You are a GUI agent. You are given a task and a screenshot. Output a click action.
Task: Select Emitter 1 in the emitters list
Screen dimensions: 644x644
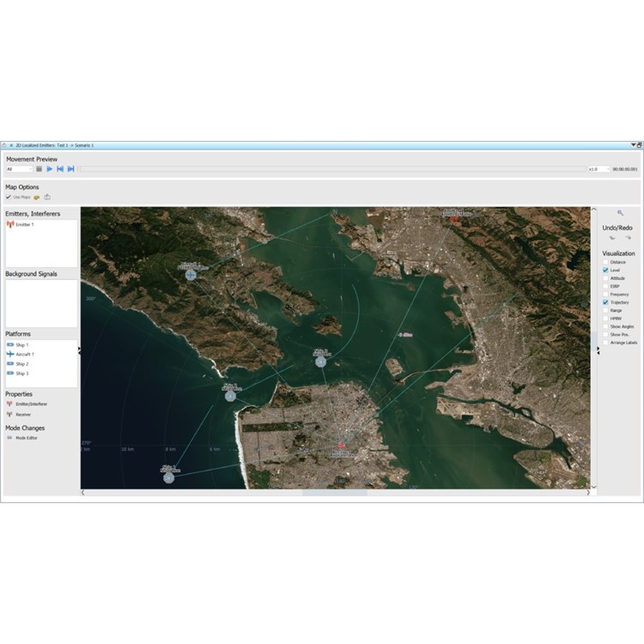25,225
